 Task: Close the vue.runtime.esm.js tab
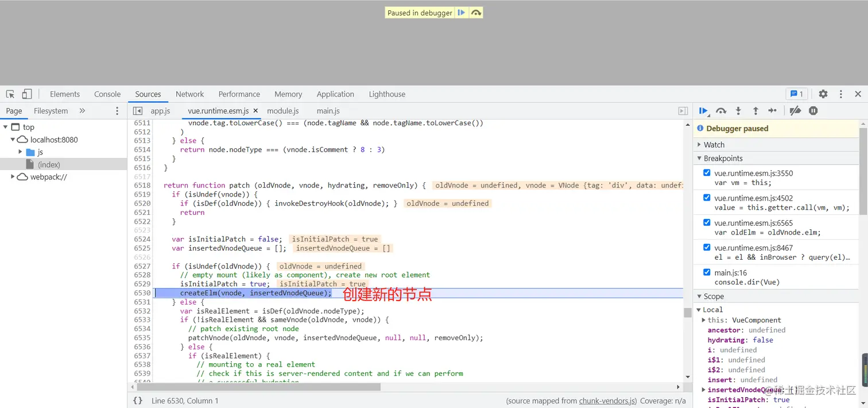coord(255,111)
